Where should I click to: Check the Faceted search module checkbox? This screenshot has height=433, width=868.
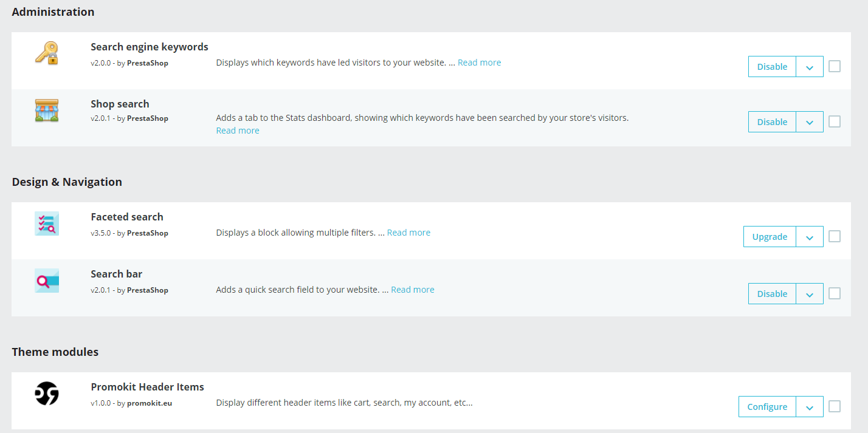click(835, 236)
